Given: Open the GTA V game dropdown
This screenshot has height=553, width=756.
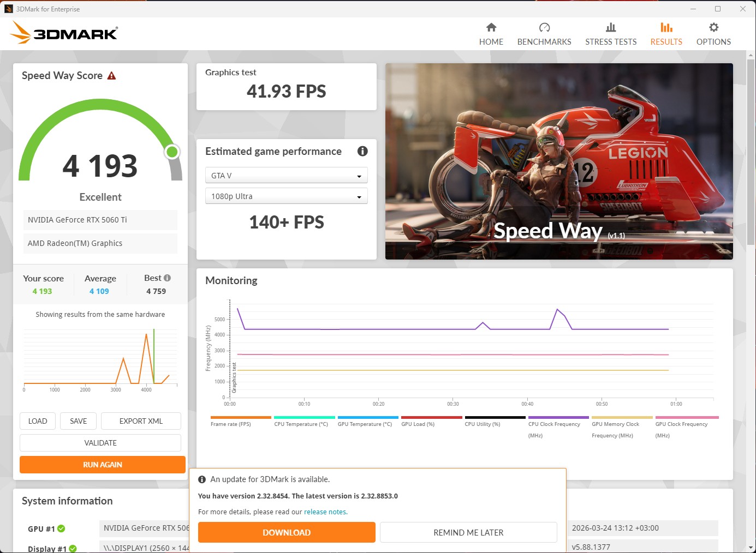Looking at the screenshot, I should pos(287,176).
